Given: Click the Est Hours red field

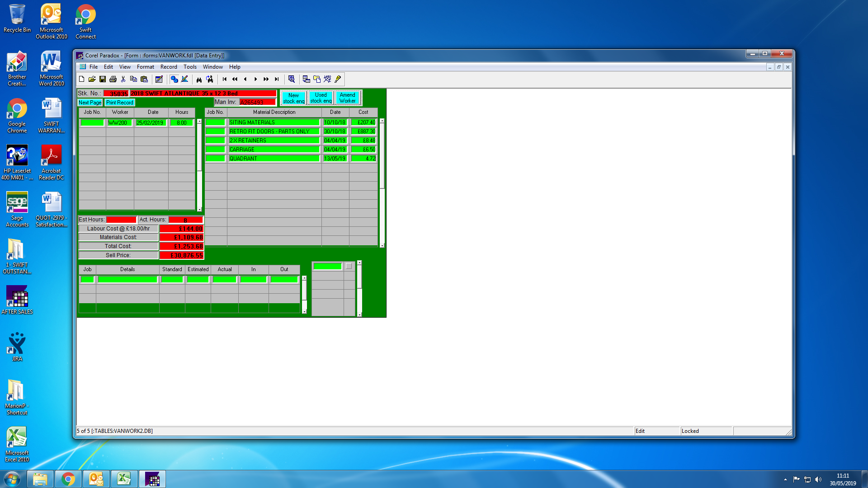Looking at the screenshot, I should point(121,220).
